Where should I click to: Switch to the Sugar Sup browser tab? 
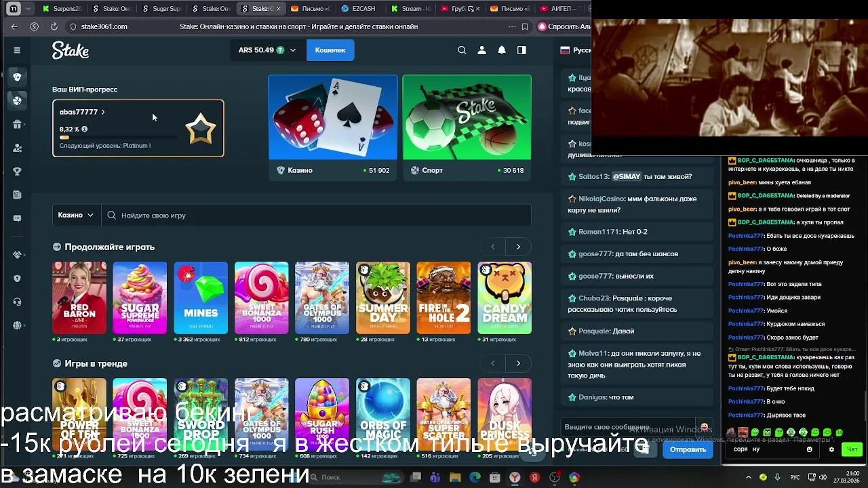[161, 9]
